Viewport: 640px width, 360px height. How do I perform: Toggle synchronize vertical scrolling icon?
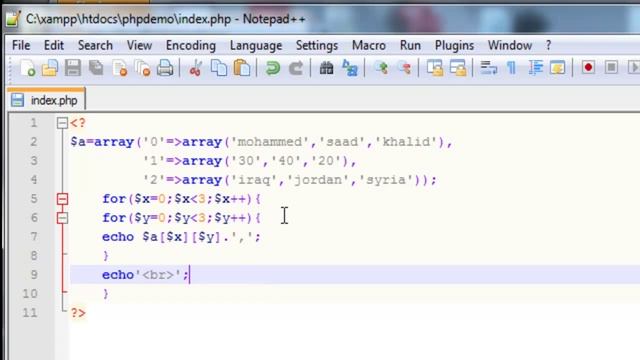coord(435,68)
